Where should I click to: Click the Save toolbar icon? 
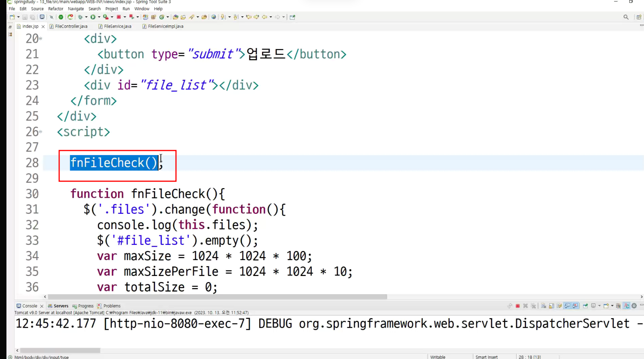25,17
